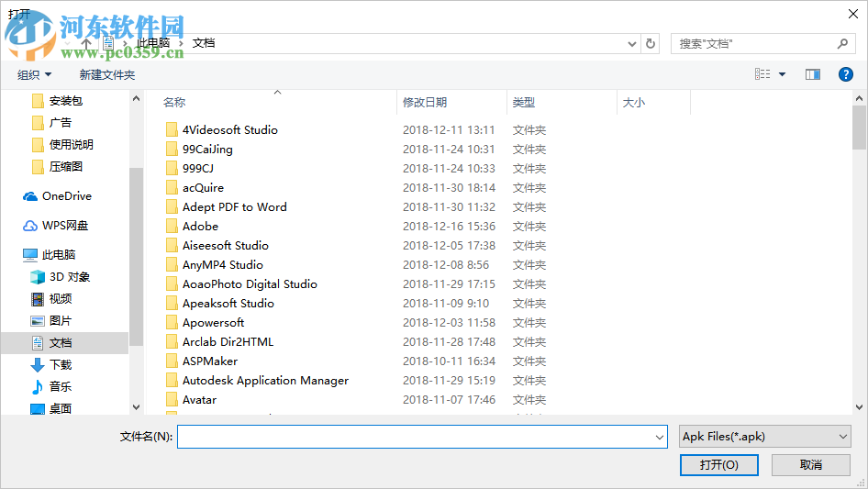Image resolution: width=868 pixels, height=489 pixels.
Task: Select the AoaoPhoto Digital Studio folder
Action: click(x=250, y=284)
